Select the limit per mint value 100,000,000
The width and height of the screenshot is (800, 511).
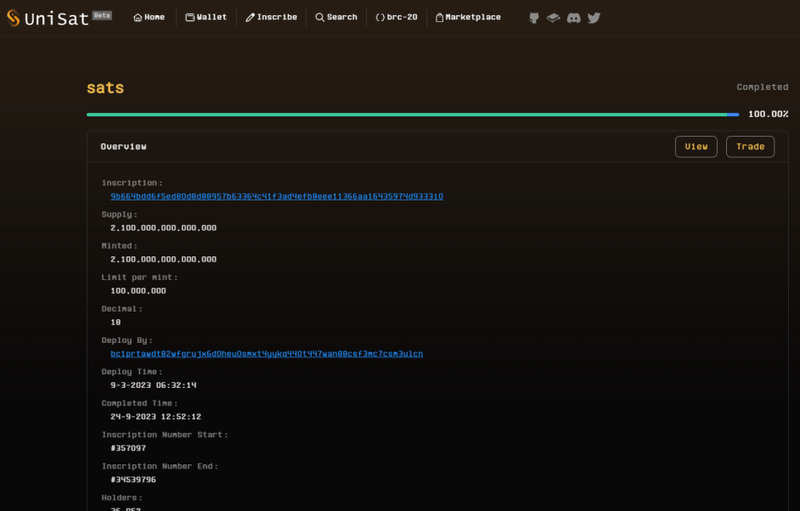(x=138, y=291)
